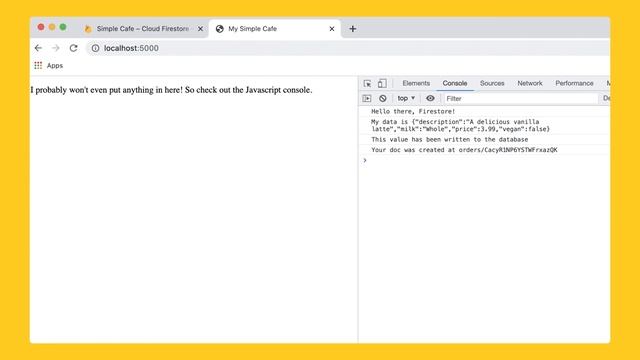Screen dimensions: 640x360
Task: Switch to the Sources panel
Action: (x=492, y=83)
